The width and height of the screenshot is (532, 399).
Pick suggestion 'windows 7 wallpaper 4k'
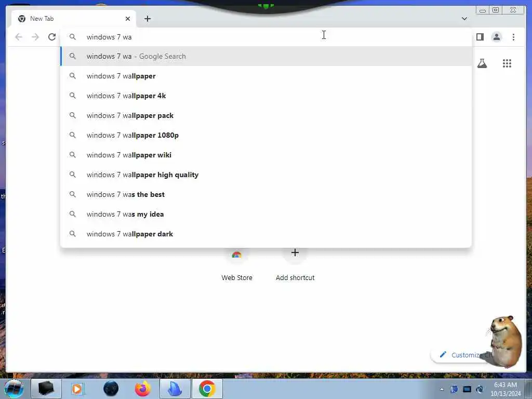point(265,96)
